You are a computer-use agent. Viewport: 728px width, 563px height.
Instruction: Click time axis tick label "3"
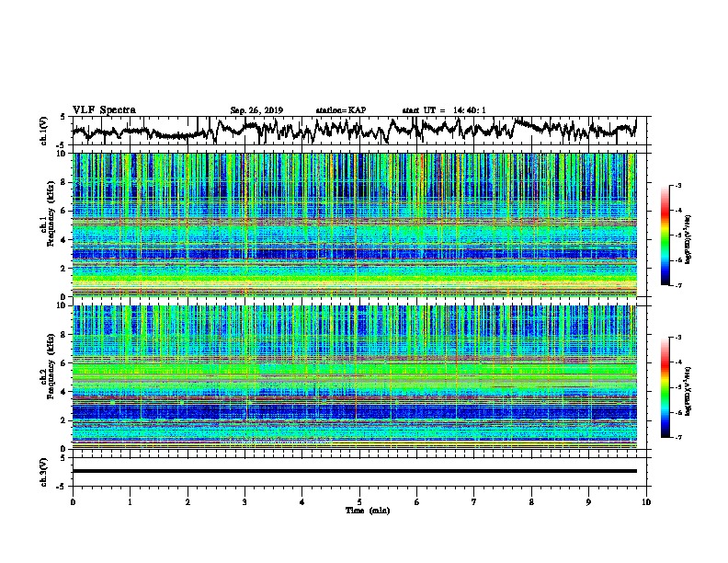(245, 502)
